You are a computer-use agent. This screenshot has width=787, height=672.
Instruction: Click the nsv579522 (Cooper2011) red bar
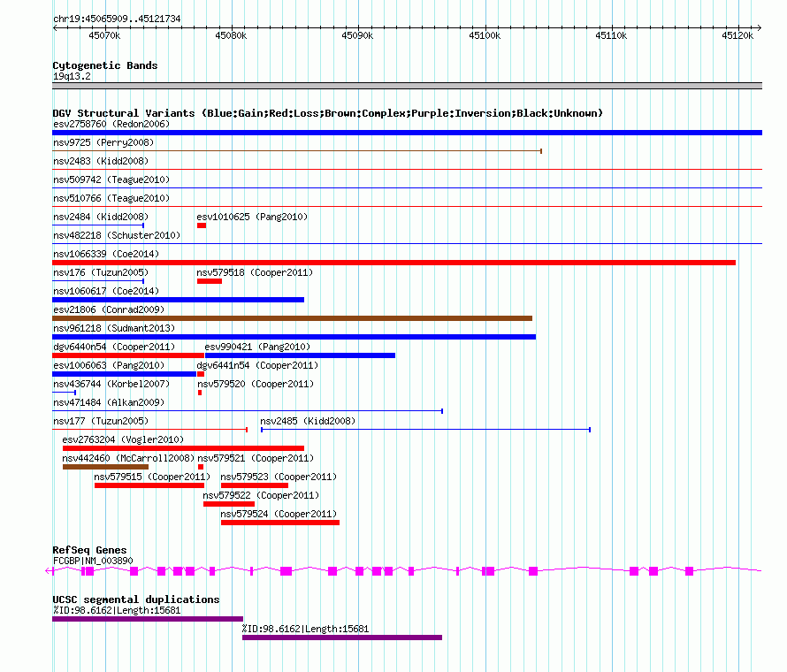click(229, 504)
